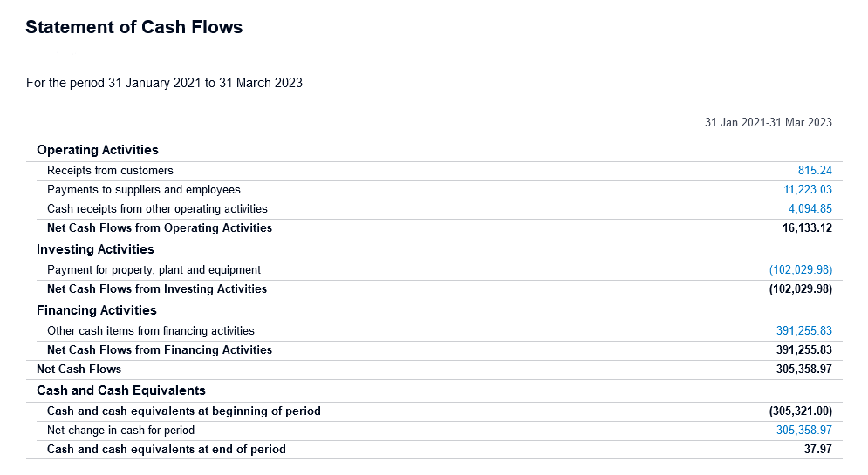Click the cash at beginning of period value

(x=801, y=411)
